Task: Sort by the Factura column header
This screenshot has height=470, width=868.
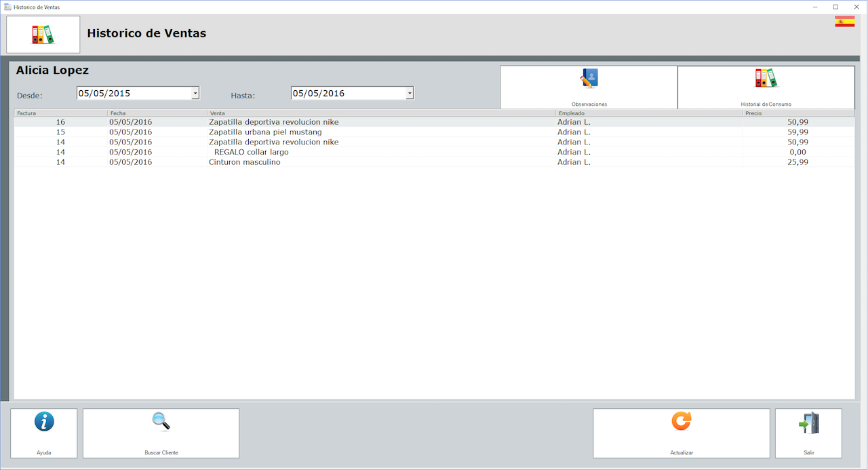Action: pos(60,113)
